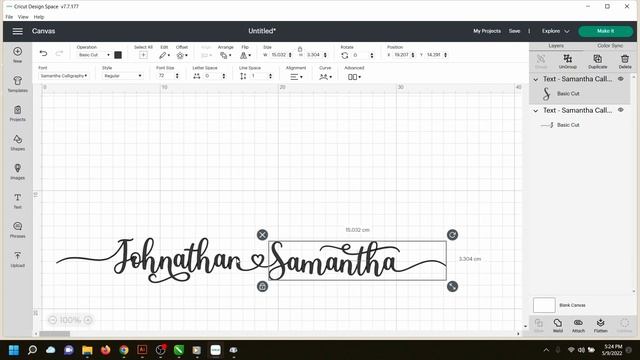
Task: Open the Flip dropdown
Action: click(x=246, y=55)
